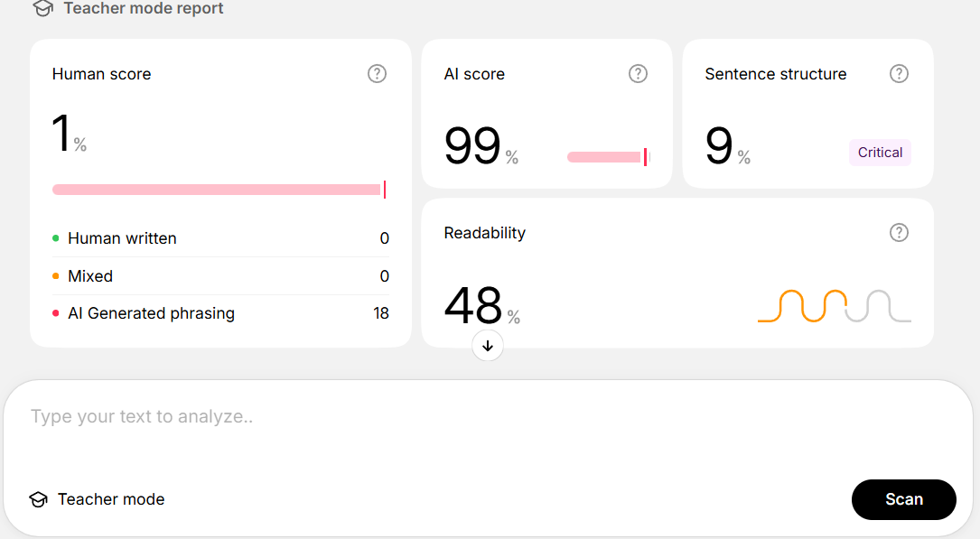Viewport: 980px width, 539px height.
Task: Open the Readability help icon
Action: pyautogui.click(x=899, y=233)
